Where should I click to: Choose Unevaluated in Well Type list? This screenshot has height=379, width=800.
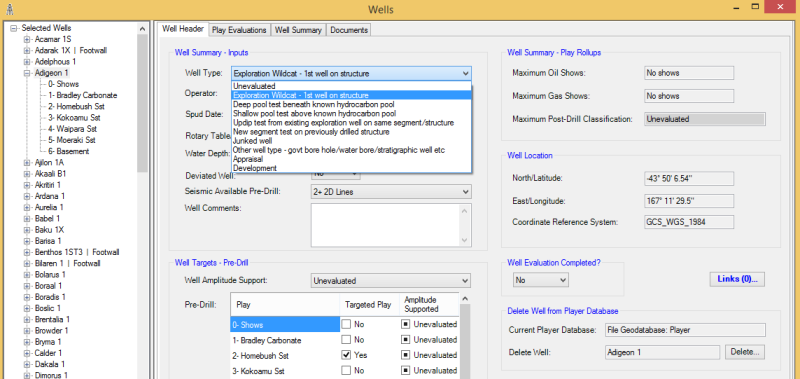[x=352, y=86]
